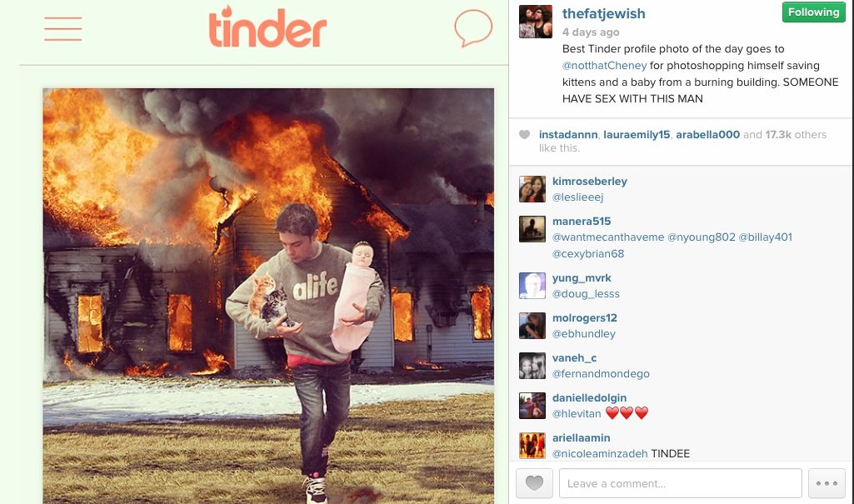The width and height of the screenshot is (854, 504).
Task: Click the burning house Tinder photo
Action: click(x=268, y=296)
